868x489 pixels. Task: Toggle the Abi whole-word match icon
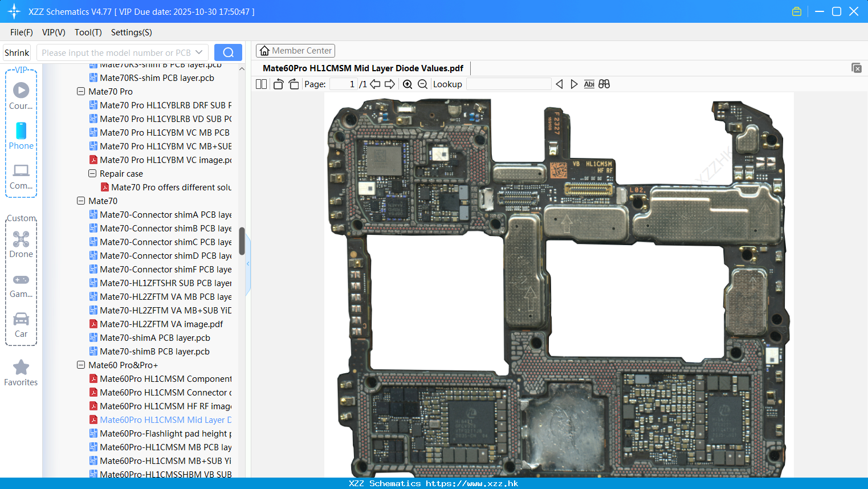coord(589,84)
